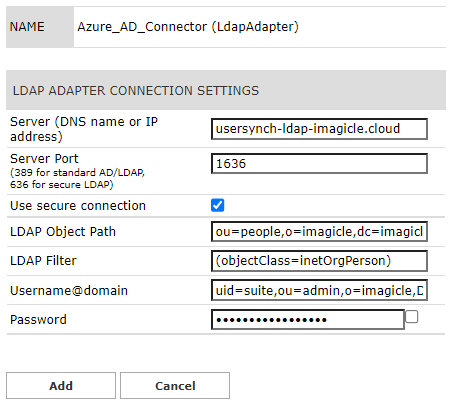Click the Server Port label text

(44, 159)
